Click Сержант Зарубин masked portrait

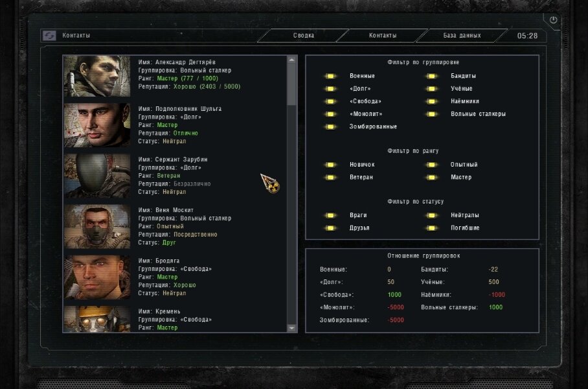(97, 176)
